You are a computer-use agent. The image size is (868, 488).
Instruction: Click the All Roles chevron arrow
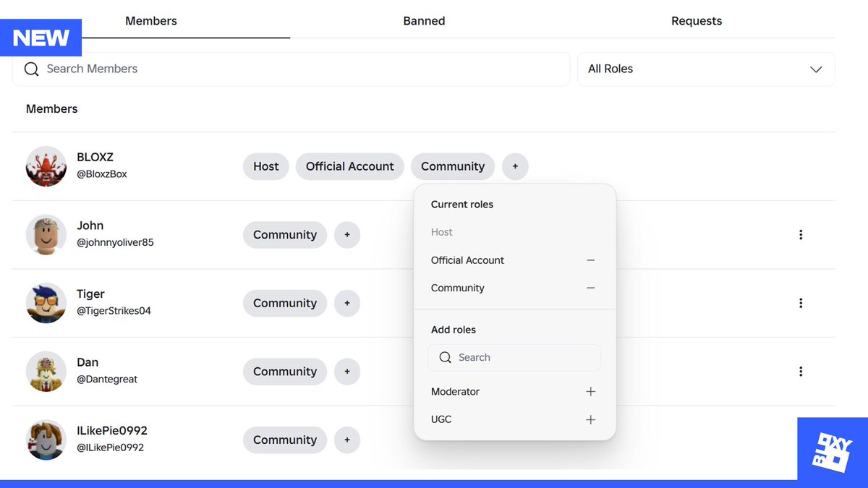816,69
